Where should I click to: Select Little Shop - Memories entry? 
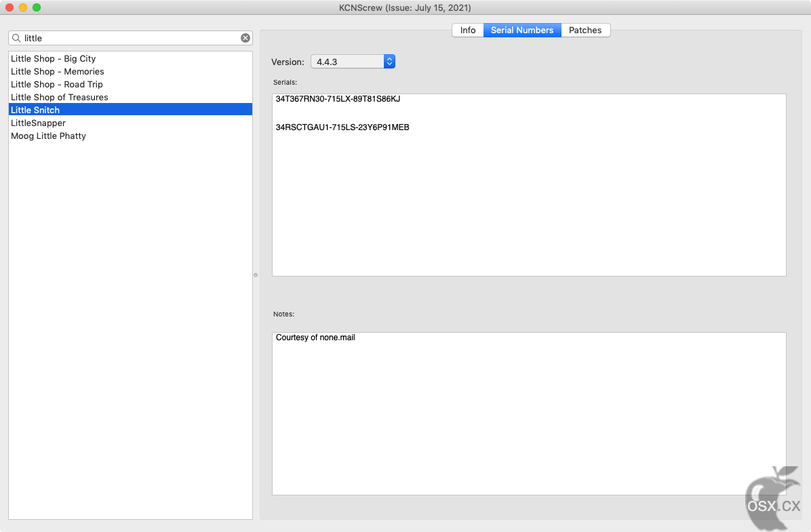tap(130, 71)
